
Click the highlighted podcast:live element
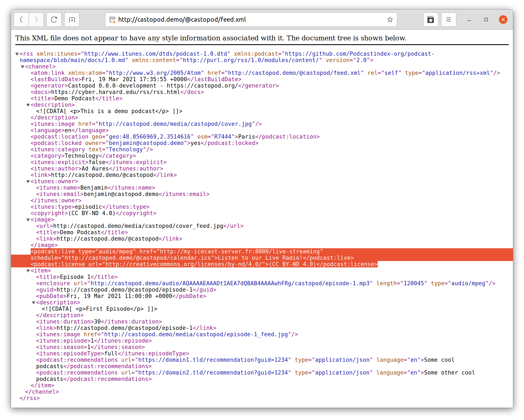pos(192,255)
